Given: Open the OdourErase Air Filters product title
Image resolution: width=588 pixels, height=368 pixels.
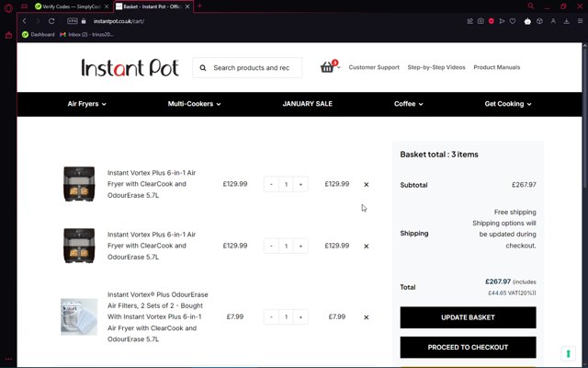Looking at the screenshot, I should pyautogui.click(x=158, y=316).
